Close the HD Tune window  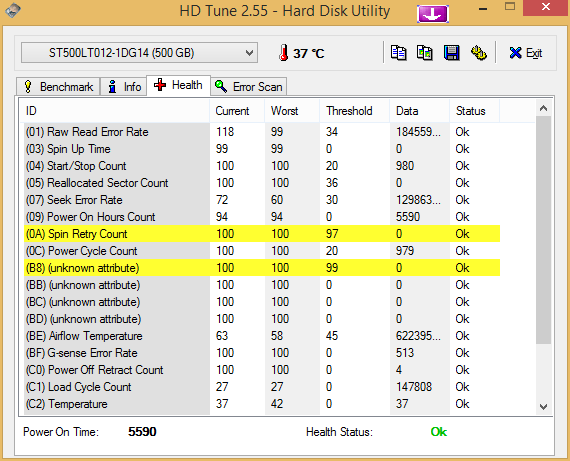(546, 7)
